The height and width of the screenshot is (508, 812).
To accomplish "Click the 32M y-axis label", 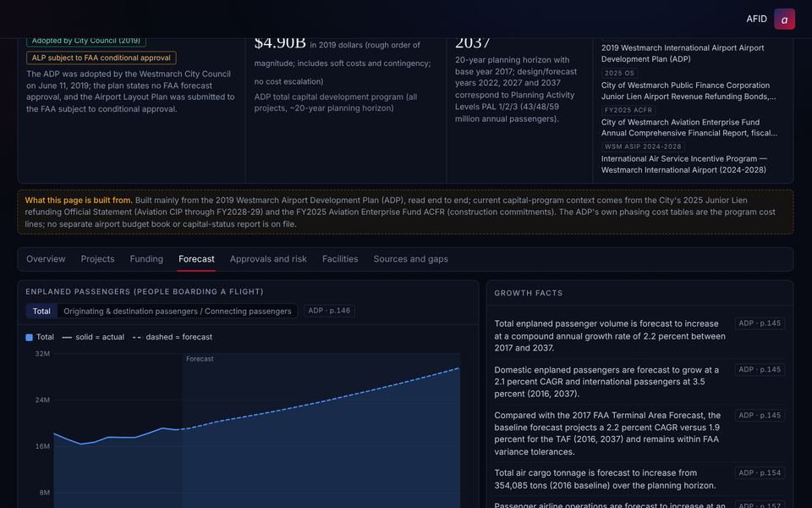I will click(42, 354).
